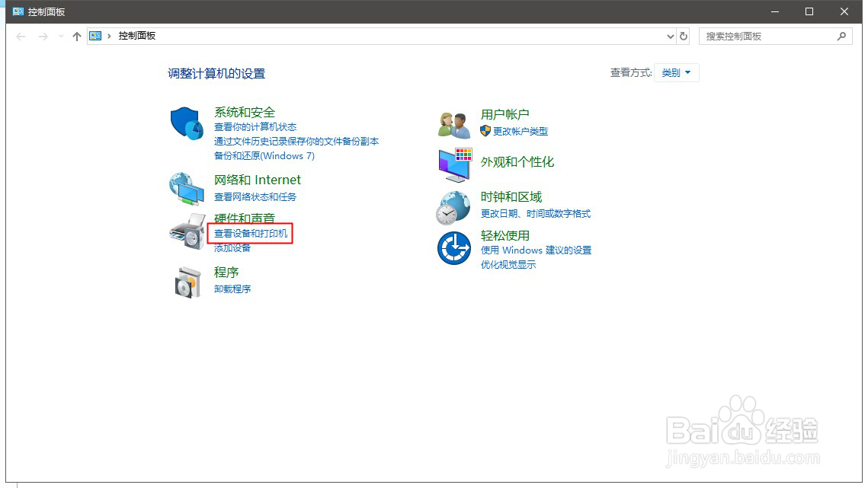Click inside the search Control Panel box
Viewport: 868px width, 488px height.
pyautogui.click(x=770, y=36)
